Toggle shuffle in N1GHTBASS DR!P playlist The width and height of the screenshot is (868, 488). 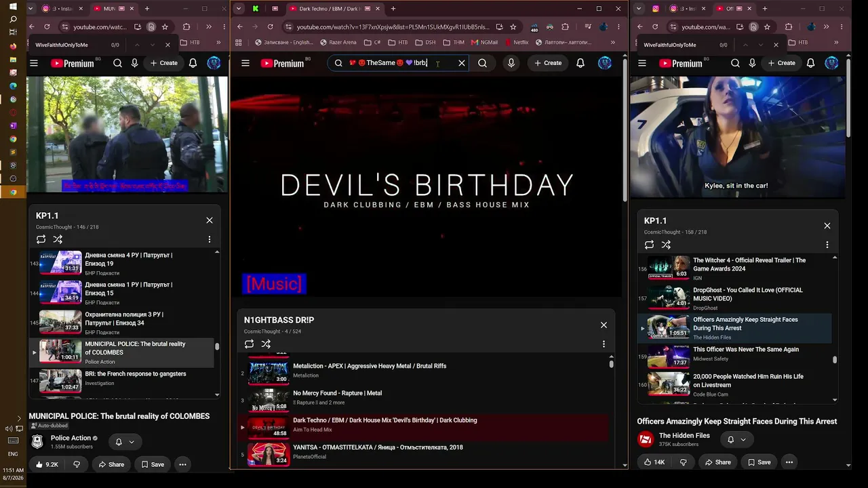tap(266, 344)
